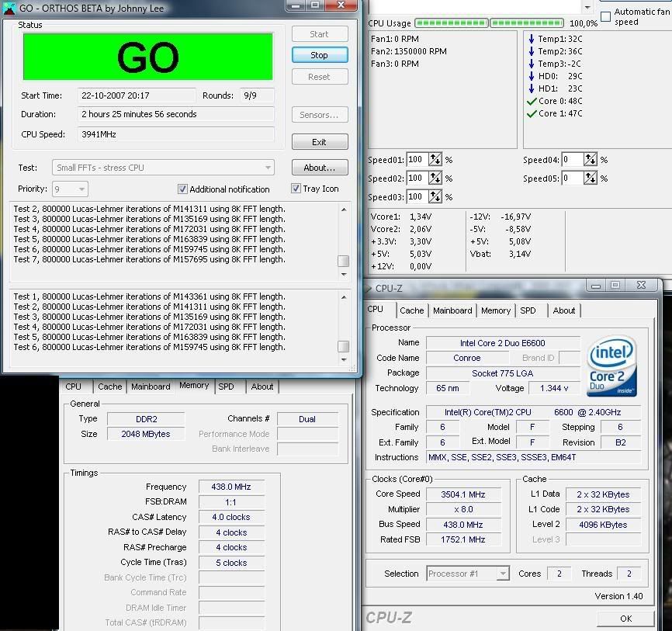Switch to Memory tab in right CPU-Z

point(496,310)
